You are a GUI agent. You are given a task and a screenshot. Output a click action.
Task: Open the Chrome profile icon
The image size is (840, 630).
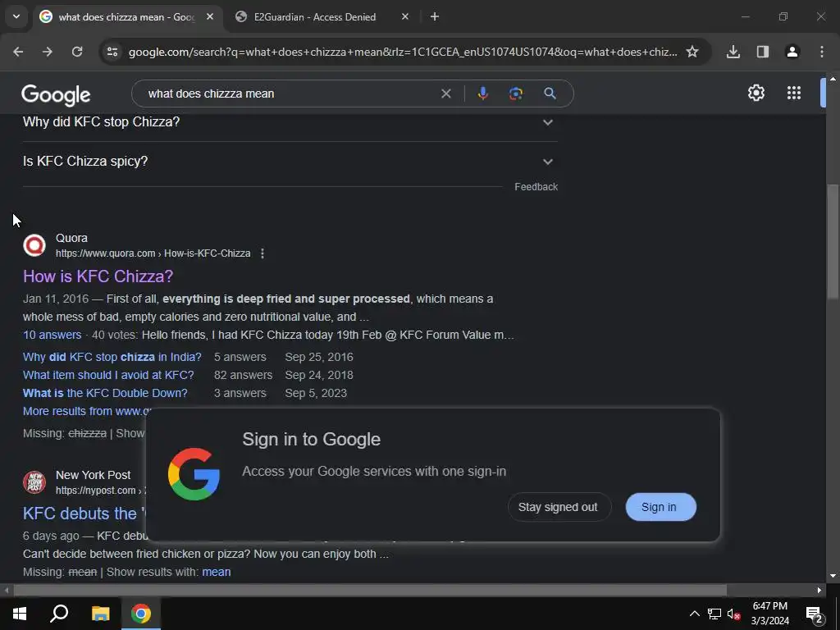[x=792, y=52]
